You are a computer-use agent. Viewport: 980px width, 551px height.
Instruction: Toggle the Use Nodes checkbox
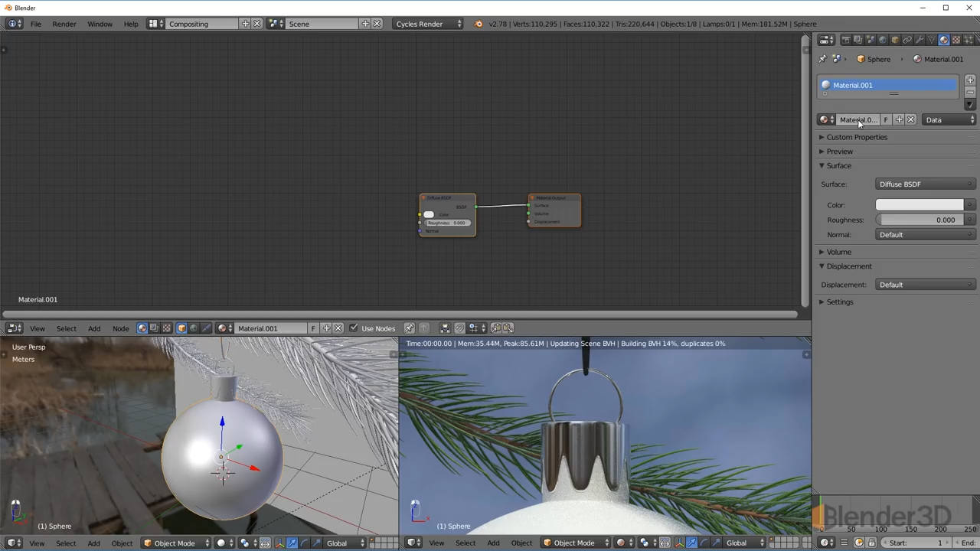coord(354,328)
